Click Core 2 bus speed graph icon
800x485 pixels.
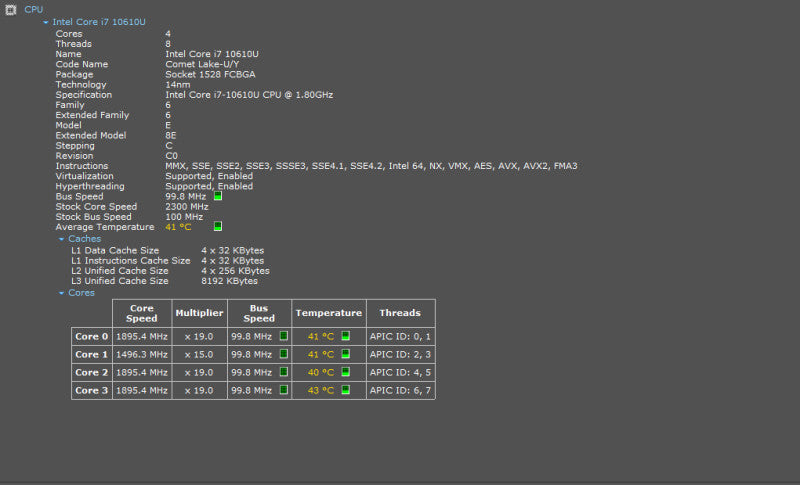pos(284,372)
